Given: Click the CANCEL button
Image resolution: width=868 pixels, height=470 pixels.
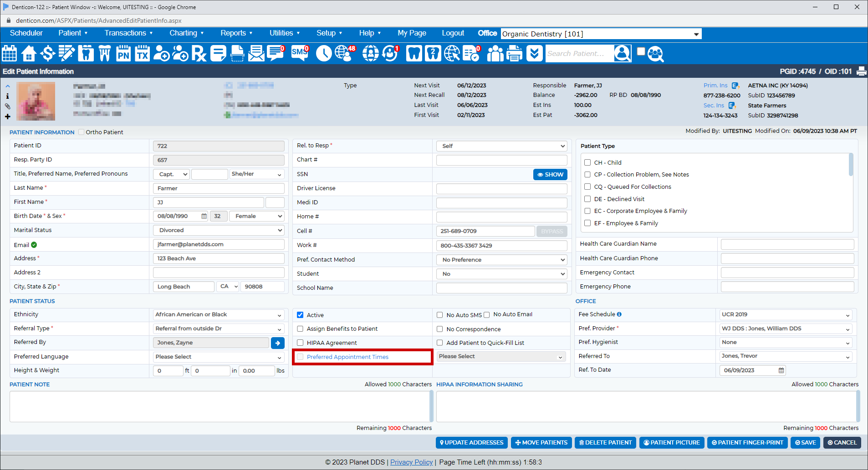Looking at the screenshot, I should [842, 443].
